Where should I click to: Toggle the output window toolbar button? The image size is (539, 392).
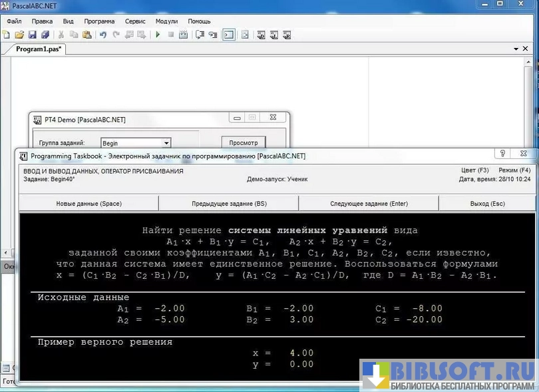[x=228, y=35]
